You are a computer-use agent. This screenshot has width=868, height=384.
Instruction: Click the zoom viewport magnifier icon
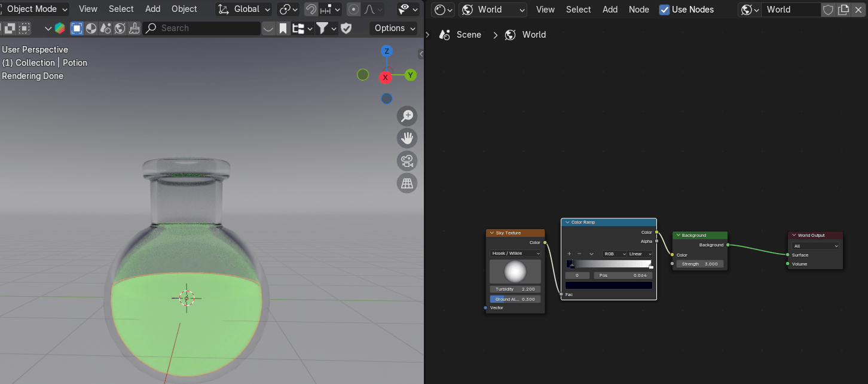point(407,115)
